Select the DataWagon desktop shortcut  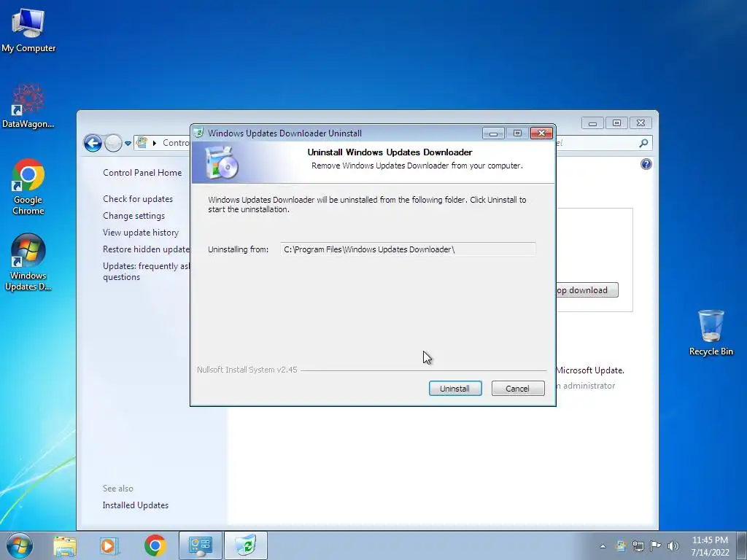28,106
